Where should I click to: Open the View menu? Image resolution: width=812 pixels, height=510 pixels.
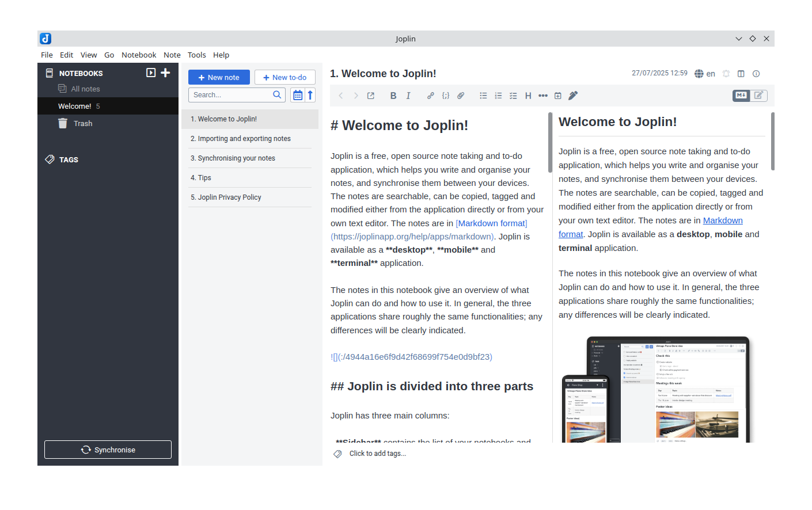[x=89, y=55]
